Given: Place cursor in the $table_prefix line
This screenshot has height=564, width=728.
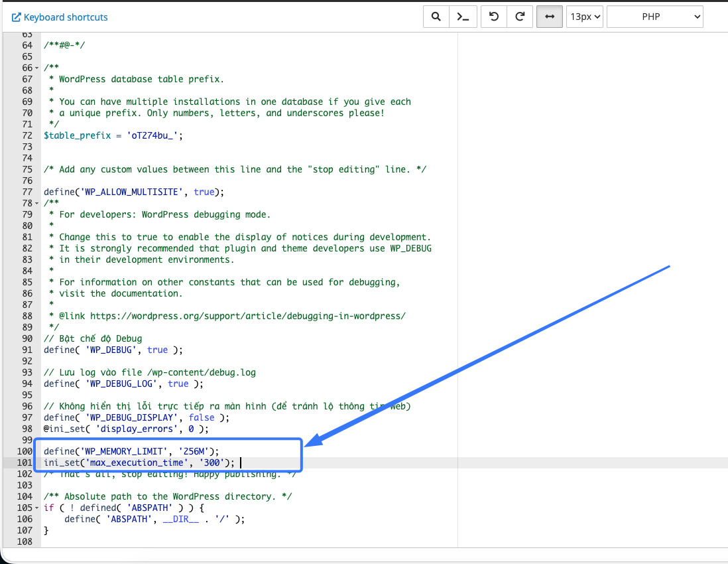Looking at the screenshot, I should 113,135.
